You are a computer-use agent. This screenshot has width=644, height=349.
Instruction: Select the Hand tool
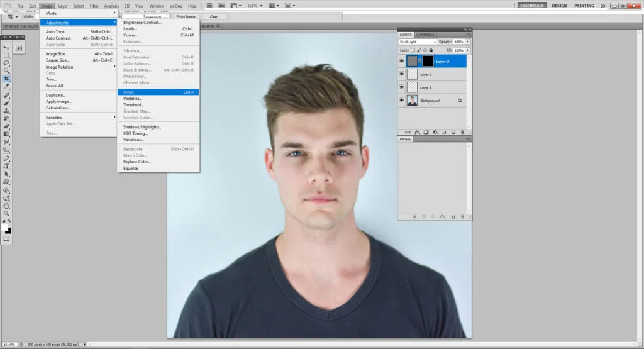click(6, 206)
